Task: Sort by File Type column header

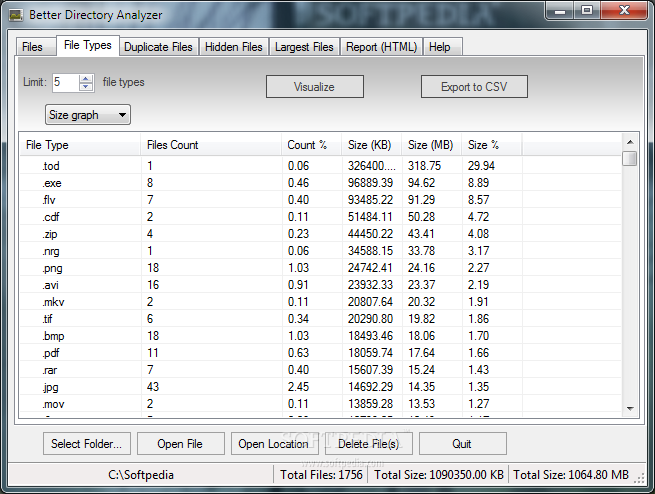Action: [x=80, y=145]
